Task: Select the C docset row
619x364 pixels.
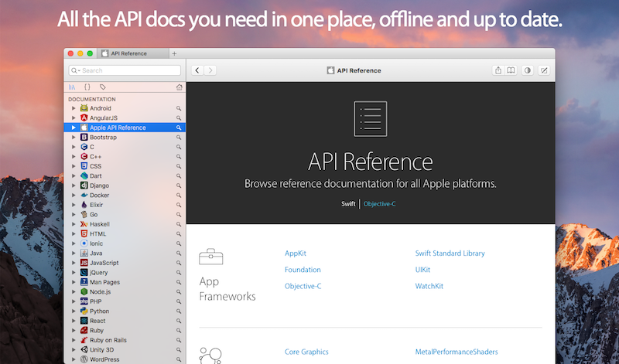Action: pos(125,147)
